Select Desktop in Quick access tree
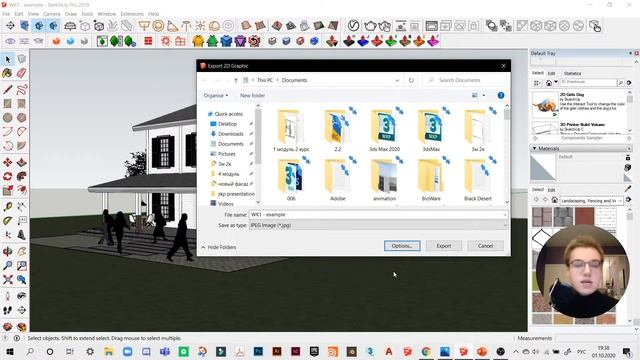The width and height of the screenshot is (640, 360). click(227, 124)
